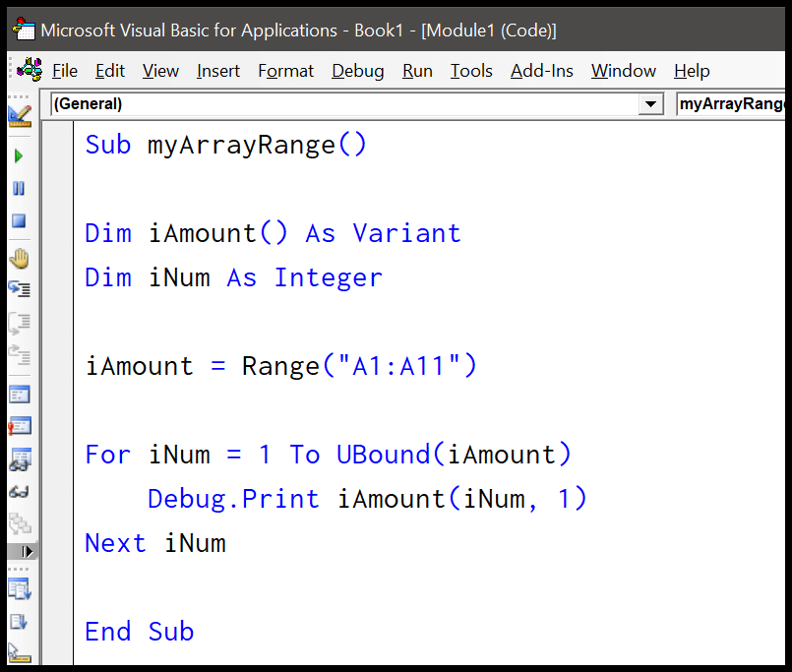
Task: Click the green Run Sub play icon
Action: [x=19, y=155]
